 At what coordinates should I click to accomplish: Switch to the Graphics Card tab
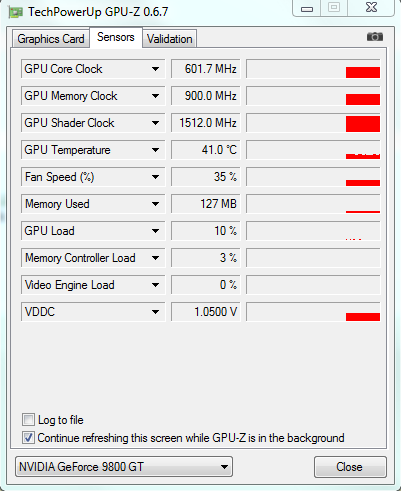point(51,39)
